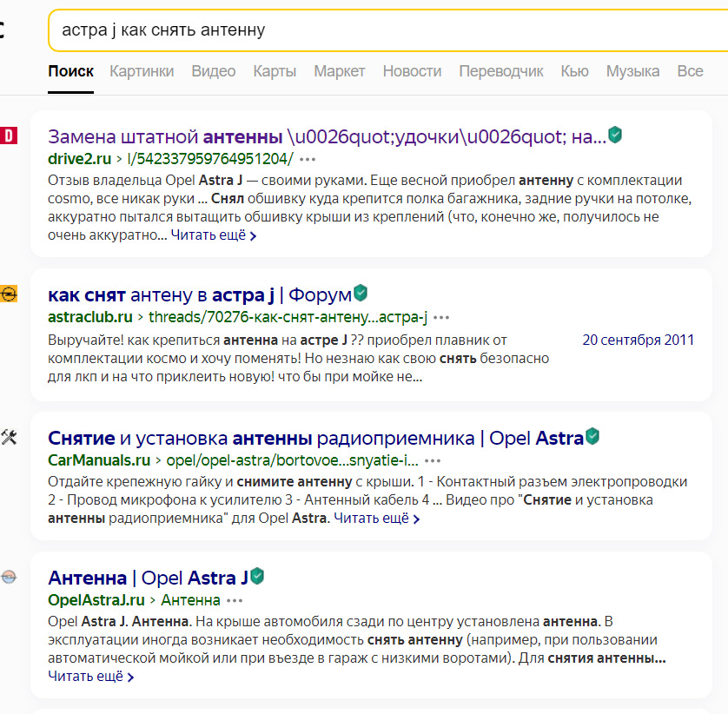Click the astraclub.ru Opel favicon
Viewport: 728px width, 714px height.
pyautogui.click(x=9, y=294)
